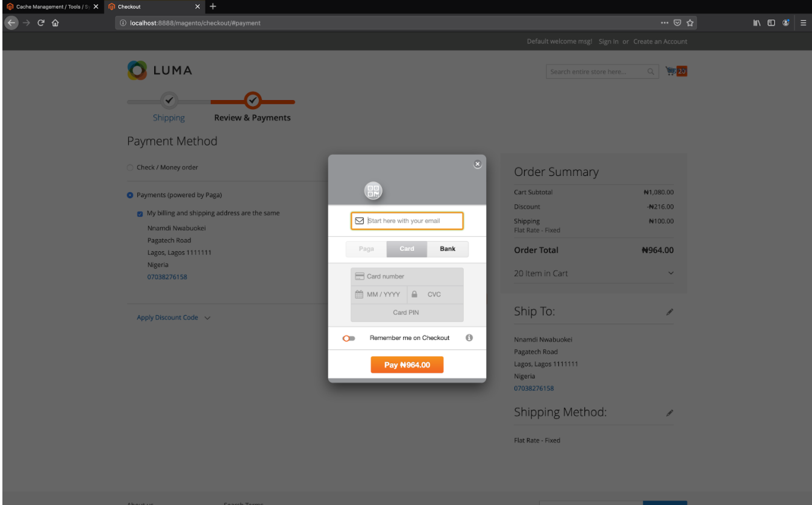The height and width of the screenshot is (505, 812).
Task: Close the Paga payment popup
Action: coord(478,164)
